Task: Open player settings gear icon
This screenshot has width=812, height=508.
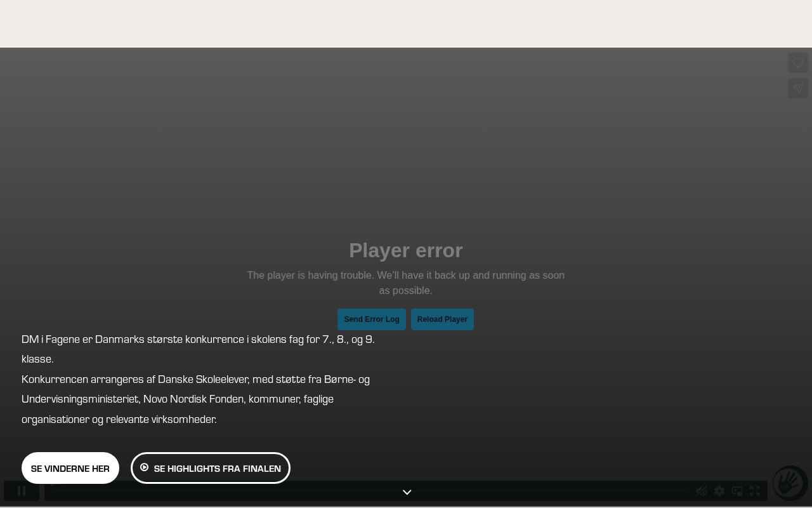Action: [719, 491]
